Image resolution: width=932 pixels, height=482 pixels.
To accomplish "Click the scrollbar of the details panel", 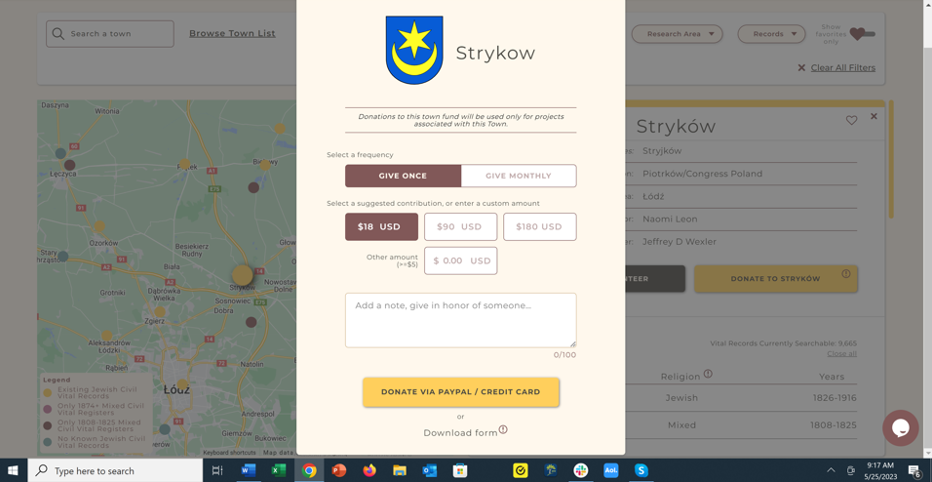I will [890, 159].
